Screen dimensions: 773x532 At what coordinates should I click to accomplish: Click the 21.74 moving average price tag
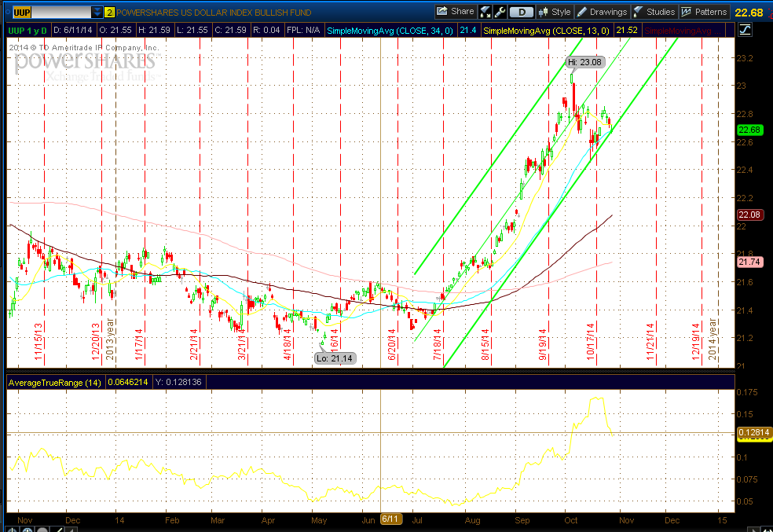(750, 262)
